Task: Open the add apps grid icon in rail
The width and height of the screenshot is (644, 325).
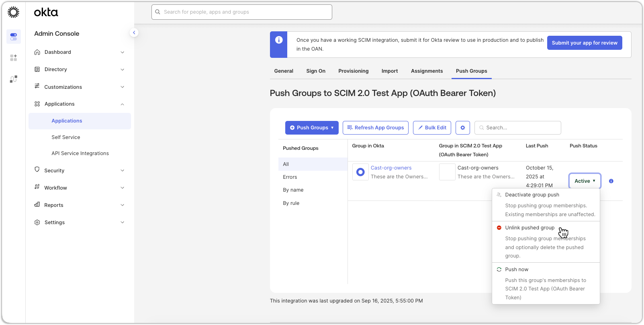Action: pyautogui.click(x=14, y=58)
